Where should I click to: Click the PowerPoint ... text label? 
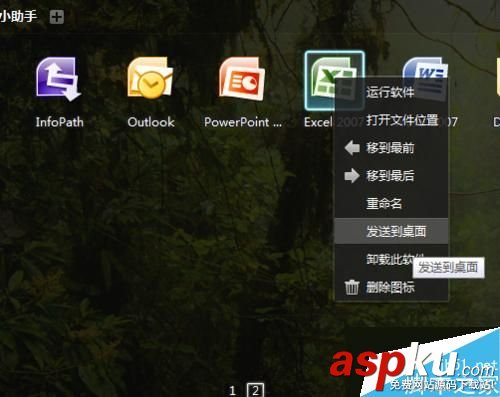[x=243, y=122]
